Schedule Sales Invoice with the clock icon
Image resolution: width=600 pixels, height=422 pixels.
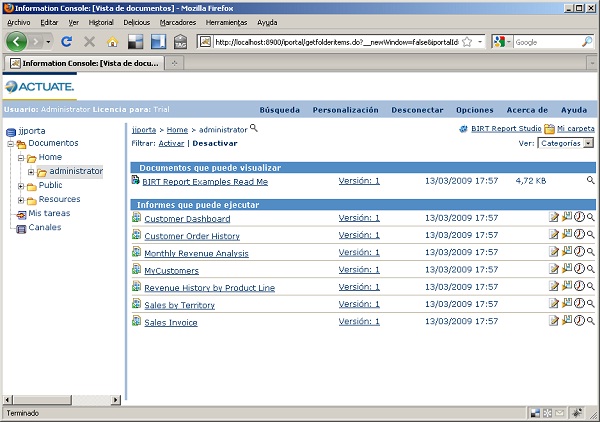(x=579, y=320)
